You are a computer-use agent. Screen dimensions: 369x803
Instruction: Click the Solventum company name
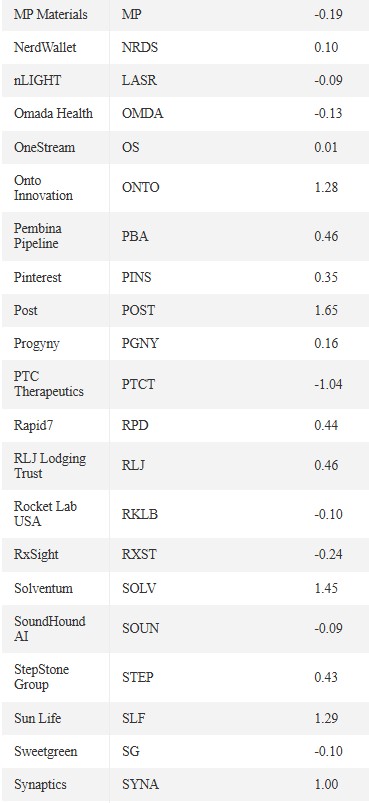44,588
